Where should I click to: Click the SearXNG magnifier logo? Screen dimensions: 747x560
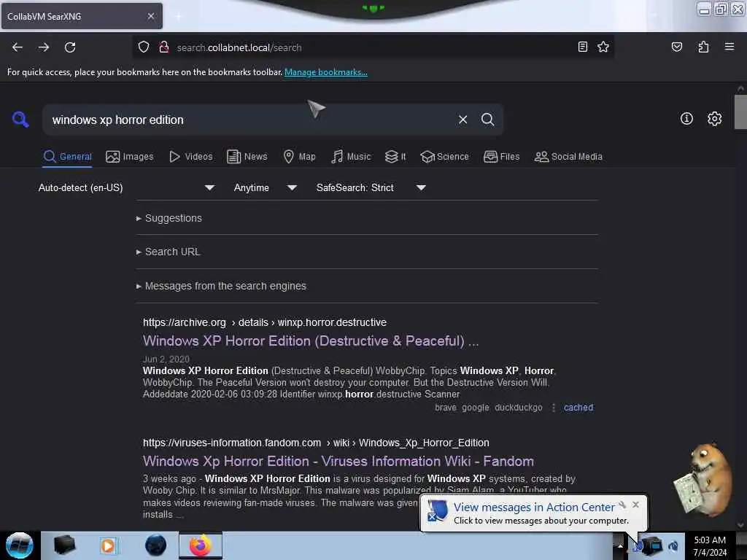[x=20, y=119]
